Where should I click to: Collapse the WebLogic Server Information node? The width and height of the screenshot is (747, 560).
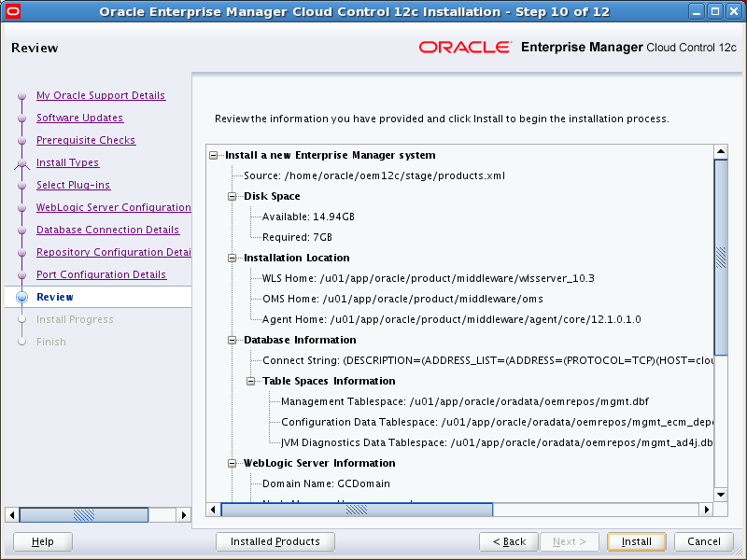click(232, 463)
